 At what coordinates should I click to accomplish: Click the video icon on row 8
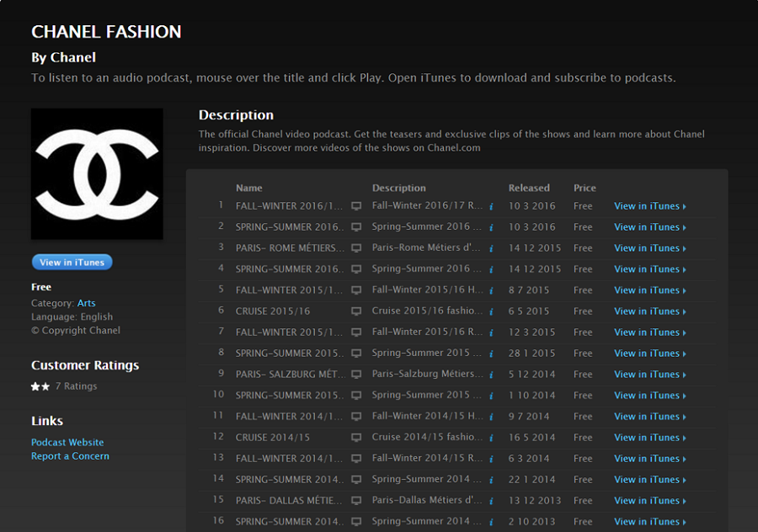click(x=356, y=354)
